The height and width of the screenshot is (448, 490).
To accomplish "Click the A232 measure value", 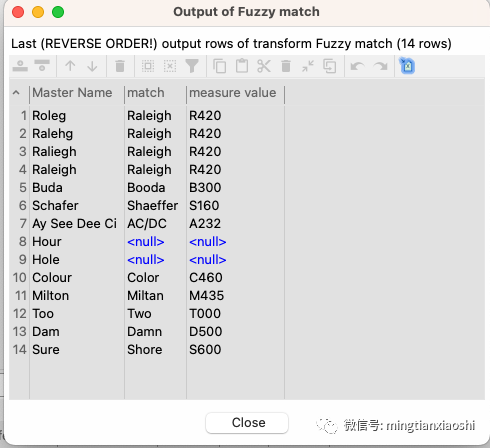I will pos(205,224).
